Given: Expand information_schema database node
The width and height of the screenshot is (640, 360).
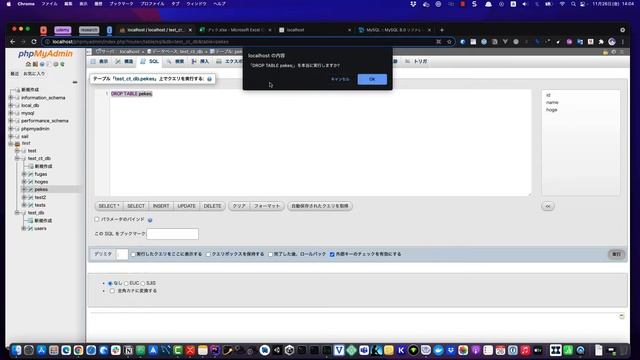Looking at the screenshot, I should [11, 98].
